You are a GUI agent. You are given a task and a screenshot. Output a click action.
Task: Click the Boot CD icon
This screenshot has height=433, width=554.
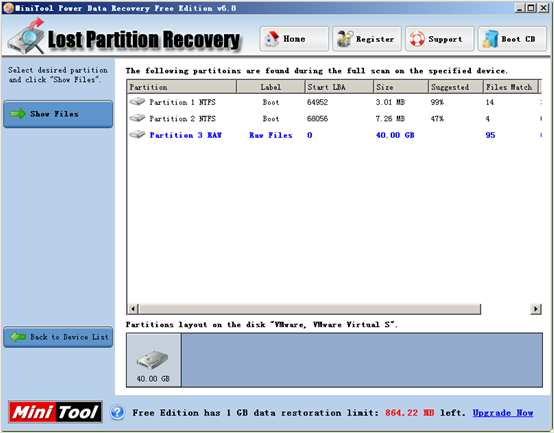[490, 39]
